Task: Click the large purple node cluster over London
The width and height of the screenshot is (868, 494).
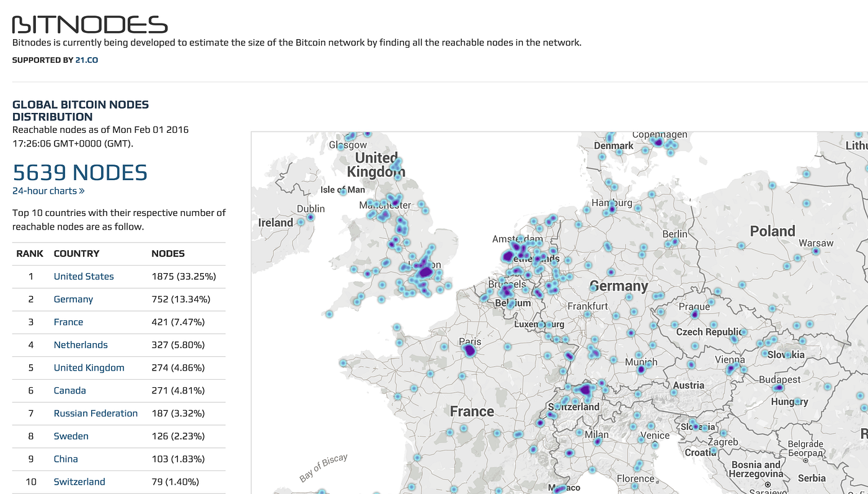Action: coord(425,271)
